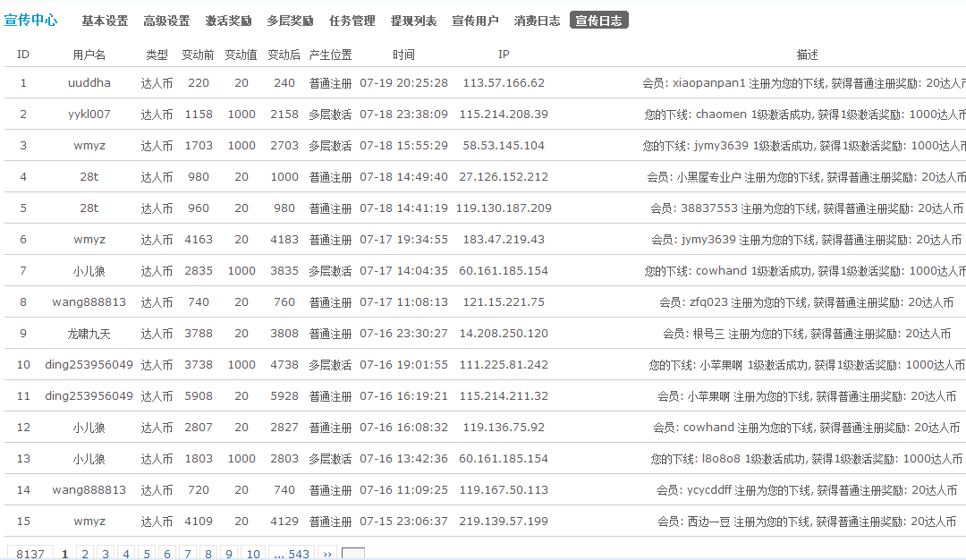Click the username 小儿狼 in row 7
Screen dimensions: 966x560
[90, 270]
